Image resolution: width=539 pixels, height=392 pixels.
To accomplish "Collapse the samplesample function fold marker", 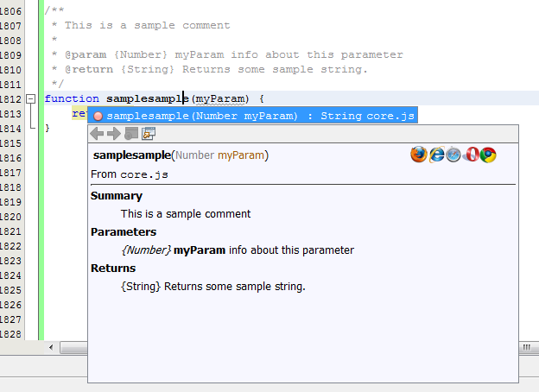I will tap(32, 99).
